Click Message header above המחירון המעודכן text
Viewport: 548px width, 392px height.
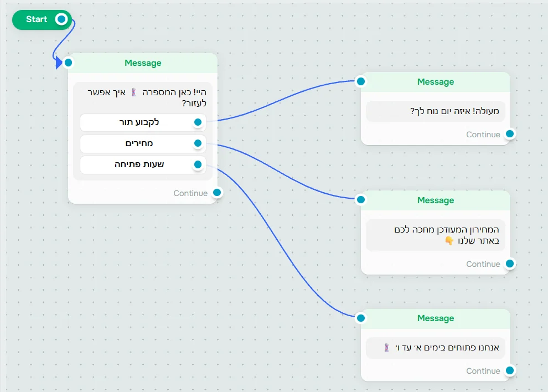click(436, 200)
